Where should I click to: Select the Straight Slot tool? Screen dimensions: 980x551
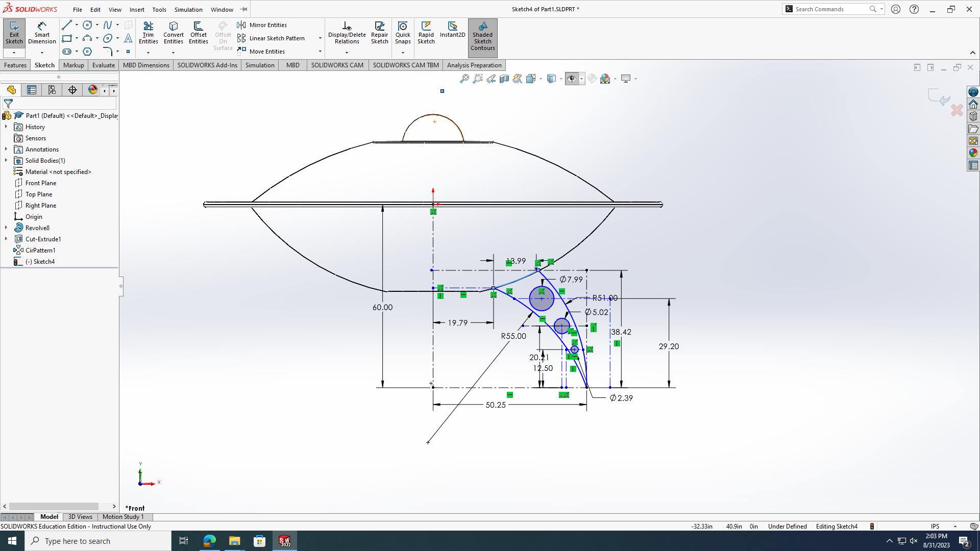point(67,52)
